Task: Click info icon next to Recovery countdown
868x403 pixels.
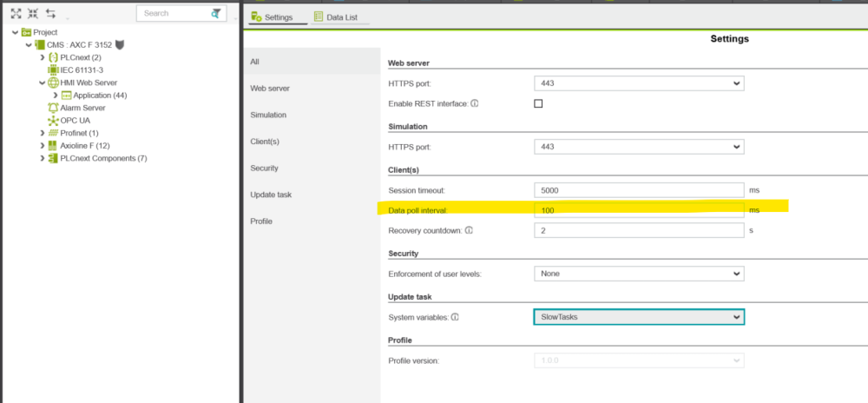Action: point(469,231)
